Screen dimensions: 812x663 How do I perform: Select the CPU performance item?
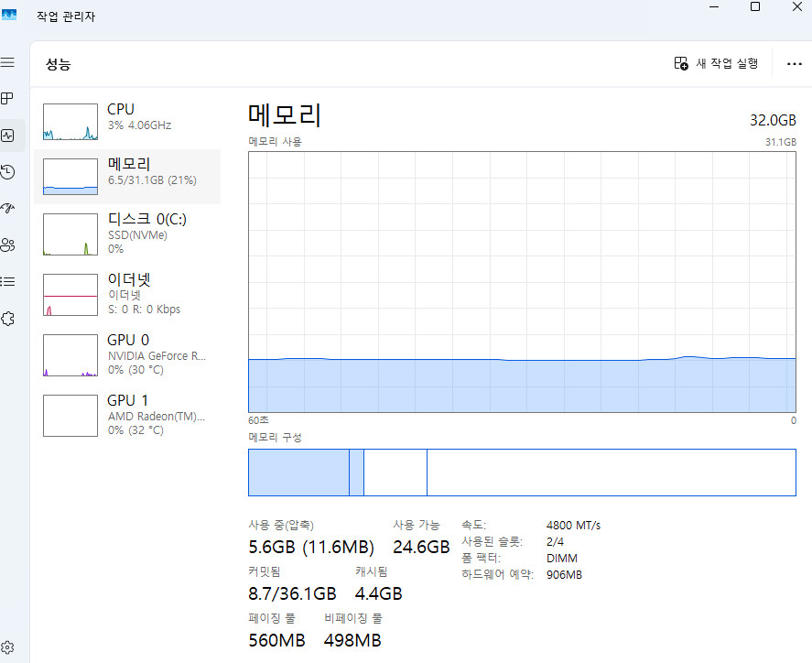tap(127, 122)
